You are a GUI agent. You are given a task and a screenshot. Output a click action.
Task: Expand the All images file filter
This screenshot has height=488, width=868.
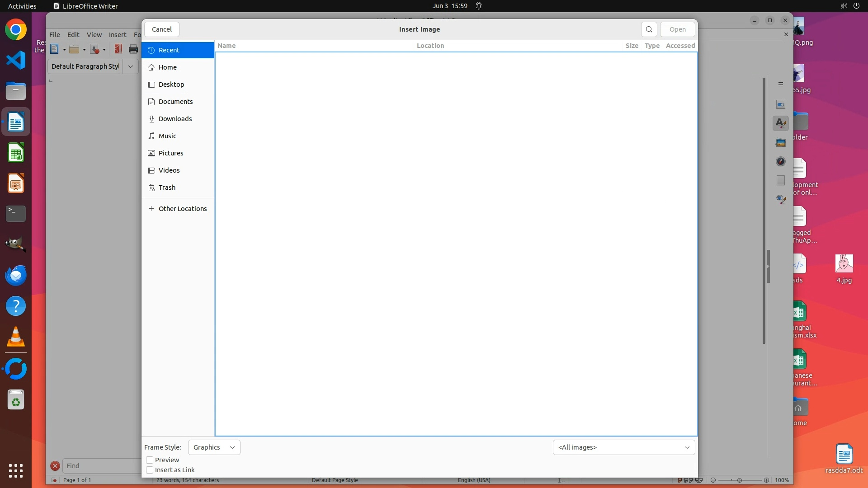click(623, 447)
